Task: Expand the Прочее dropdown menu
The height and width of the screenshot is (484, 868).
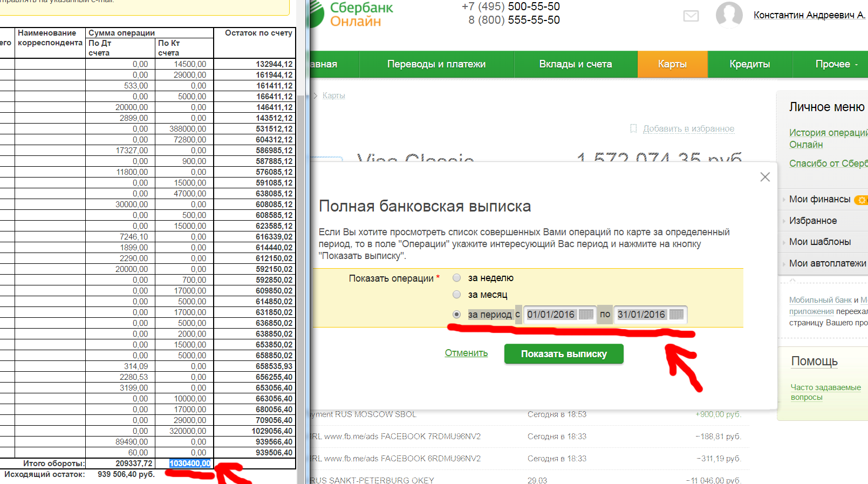Action: click(x=836, y=64)
